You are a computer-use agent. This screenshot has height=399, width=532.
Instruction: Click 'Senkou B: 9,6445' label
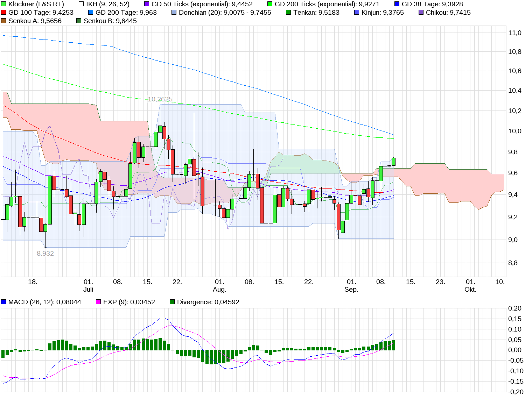[110, 21]
